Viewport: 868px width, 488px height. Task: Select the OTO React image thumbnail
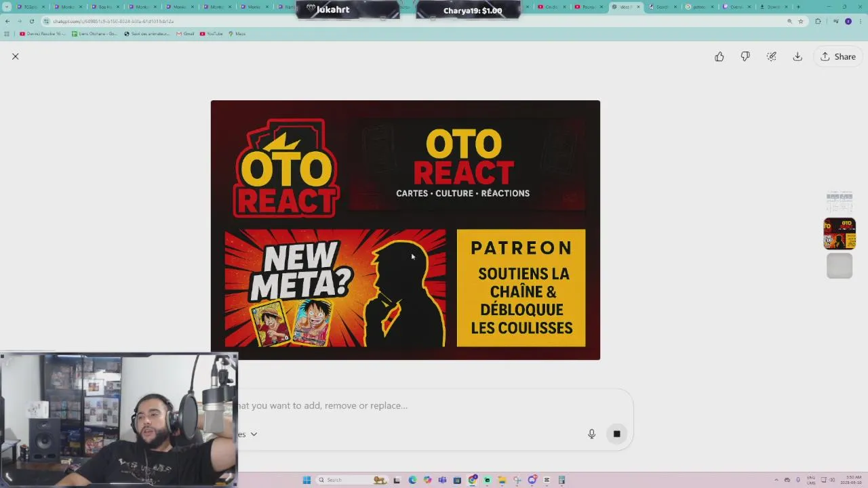(x=840, y=234)
